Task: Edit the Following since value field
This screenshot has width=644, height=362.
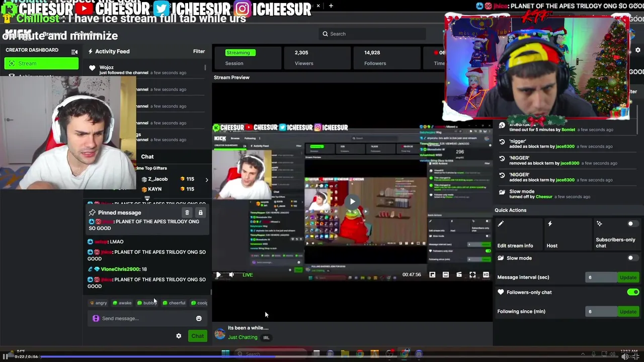Action: pos(601,311)
